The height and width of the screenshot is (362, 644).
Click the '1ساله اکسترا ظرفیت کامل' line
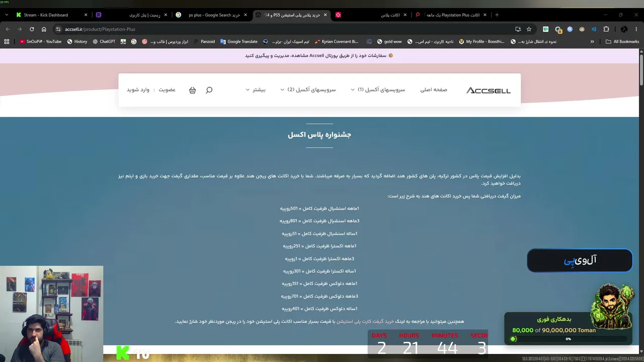click(319, 271)
